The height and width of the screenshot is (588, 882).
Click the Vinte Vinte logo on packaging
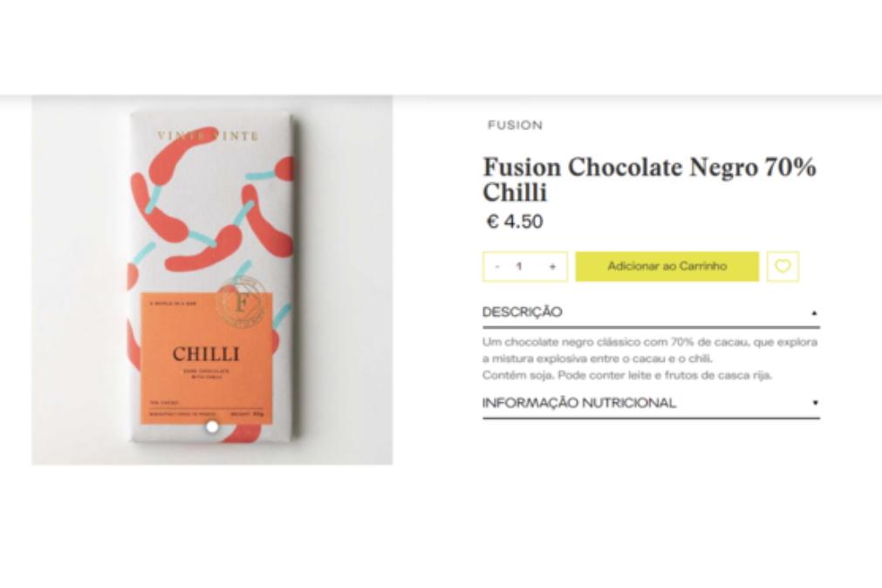pyautogui.click(x=208, y=135)
